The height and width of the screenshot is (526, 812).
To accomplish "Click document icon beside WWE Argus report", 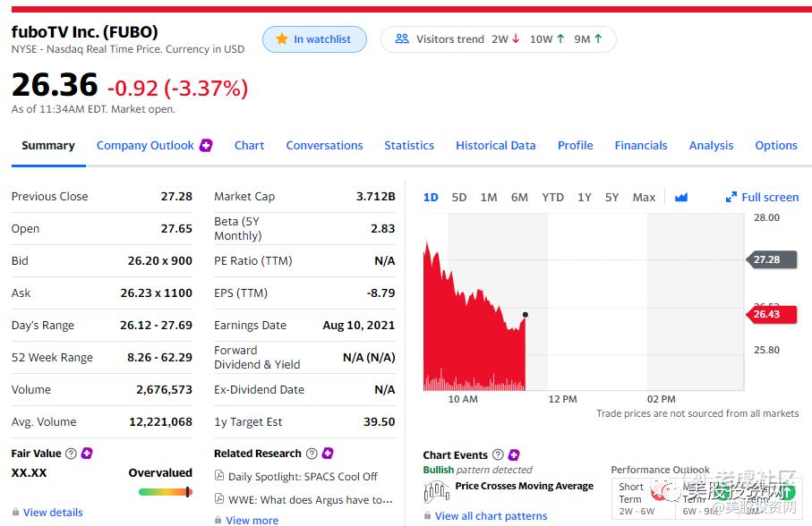I will pos(219,499).
